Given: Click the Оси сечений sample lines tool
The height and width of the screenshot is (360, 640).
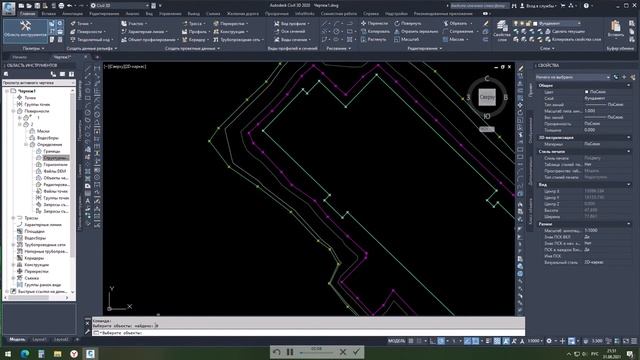Looking at the screenshot, I should click(290, 31).
